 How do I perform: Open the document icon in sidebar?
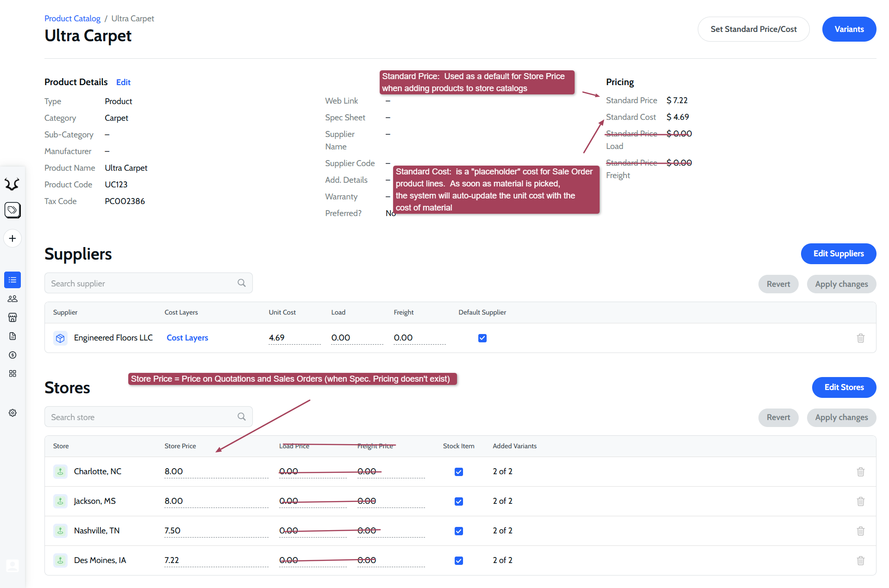coord(13,336)
